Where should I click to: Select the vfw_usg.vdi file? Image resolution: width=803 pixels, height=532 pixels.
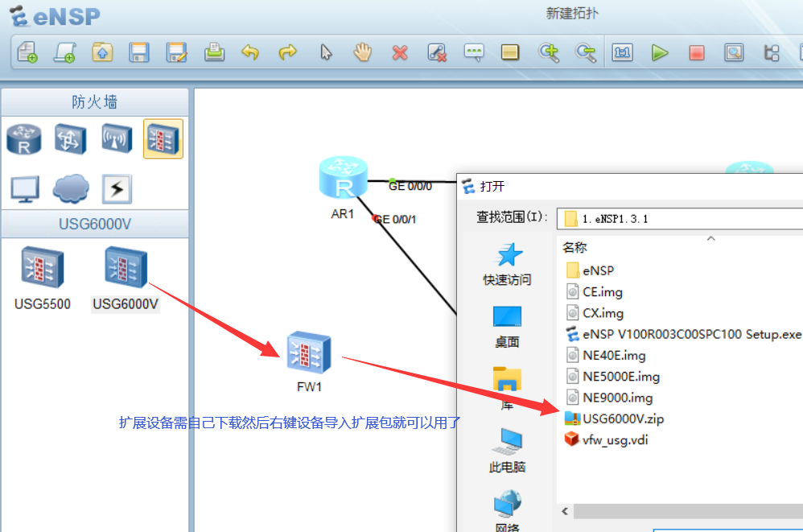(607, 439)
